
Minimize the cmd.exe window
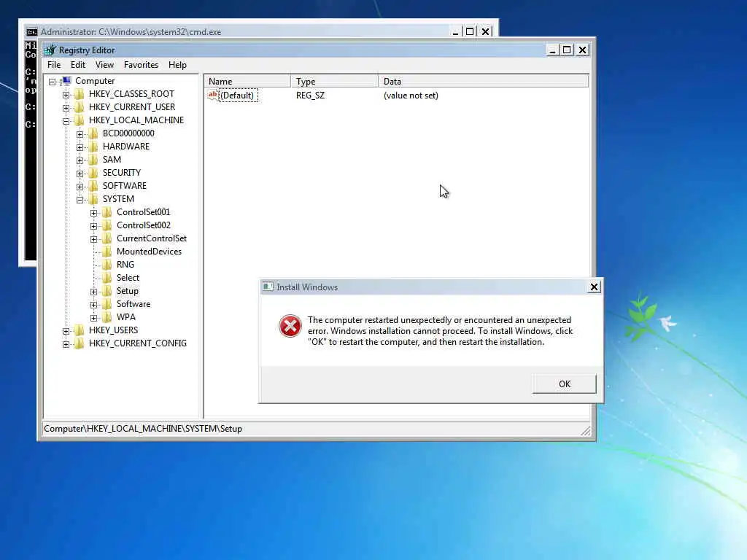coord(455,32)
